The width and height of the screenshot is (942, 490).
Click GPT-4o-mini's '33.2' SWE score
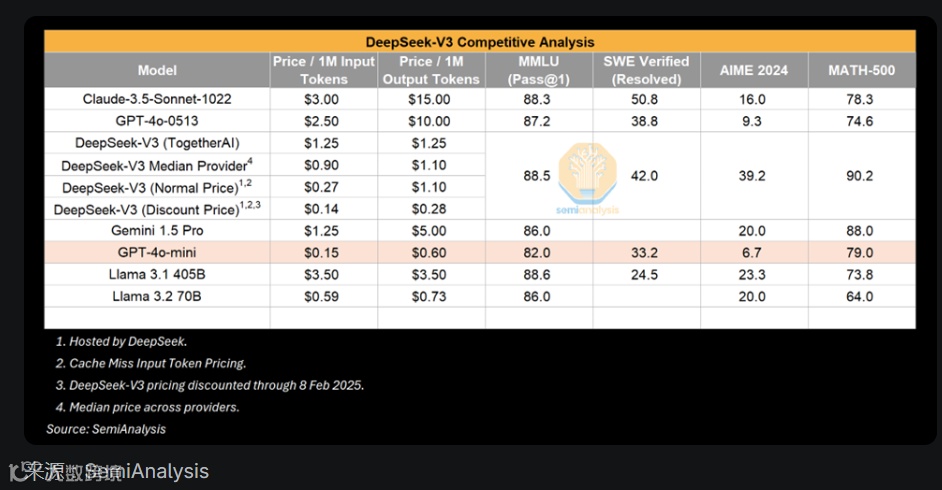click(x=644, y=252)
